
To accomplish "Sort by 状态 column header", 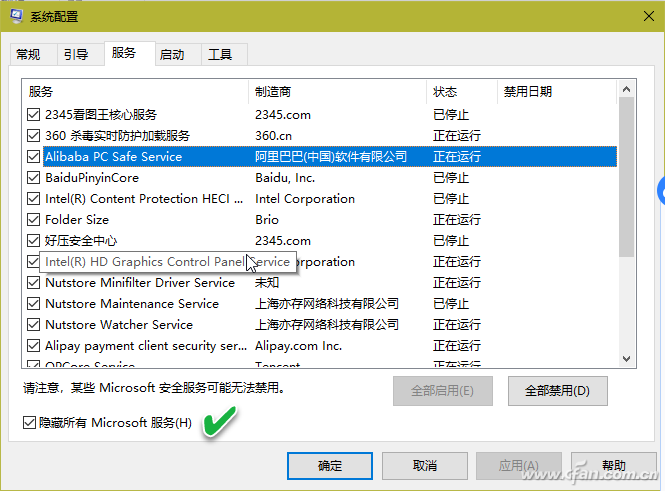I will [462, 92].
